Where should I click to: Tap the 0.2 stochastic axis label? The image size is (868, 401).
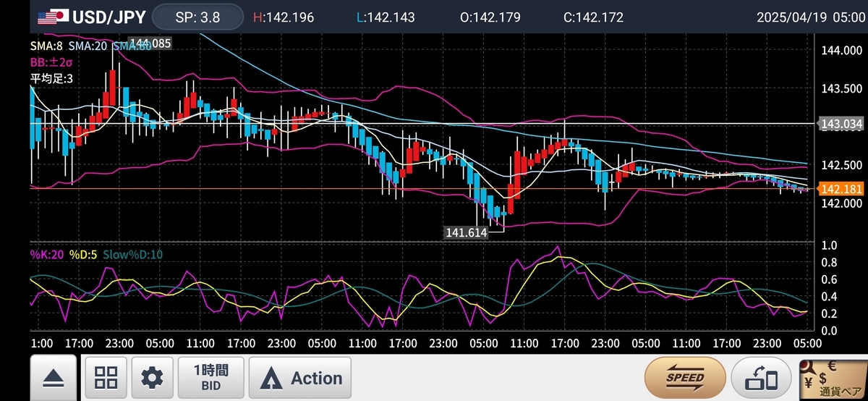tap(830, 313)
